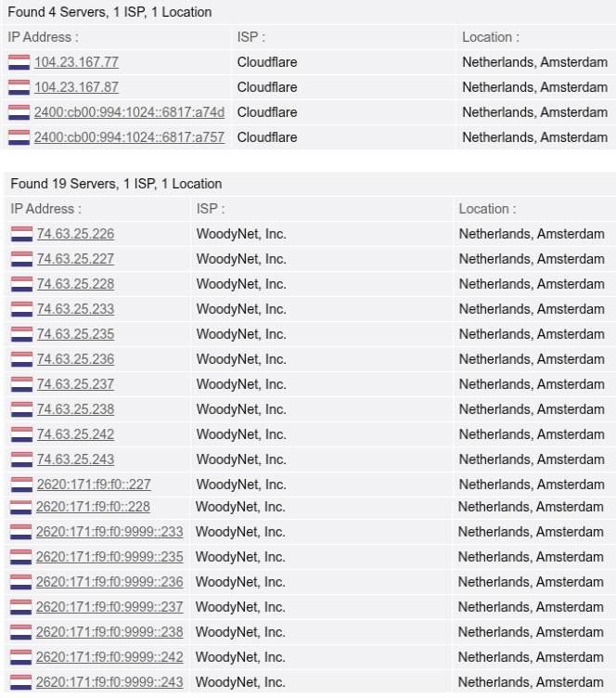The height and width of the screenshot is (698, 616).
Task: Select the 2620:171:f9:f0:9999::237 link
Action: (109, 607)
